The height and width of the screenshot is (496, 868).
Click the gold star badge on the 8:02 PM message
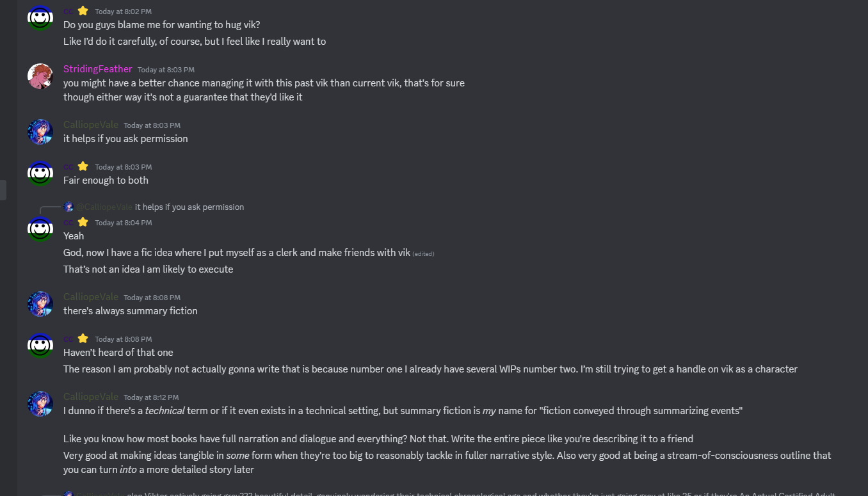[x=83, y=11]
